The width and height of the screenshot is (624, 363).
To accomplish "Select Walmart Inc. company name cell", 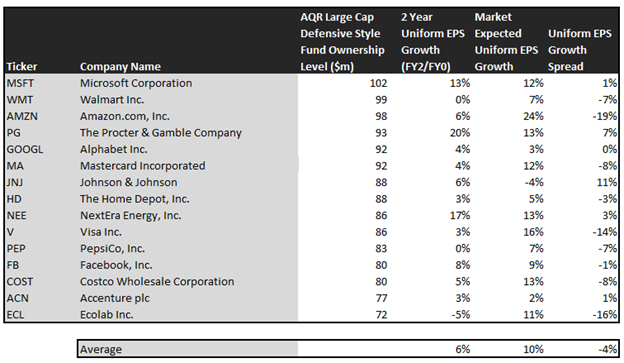I will click(112, 100).
